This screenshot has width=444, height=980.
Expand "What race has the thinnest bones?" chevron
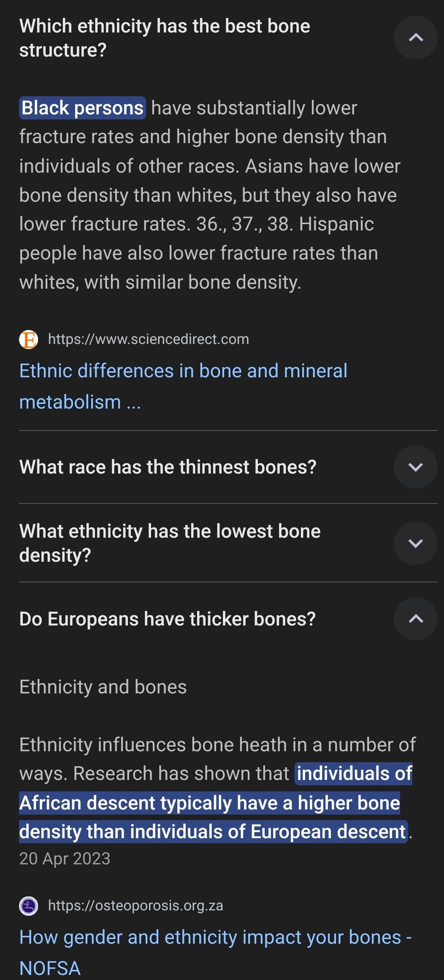(x=415, y=467)
